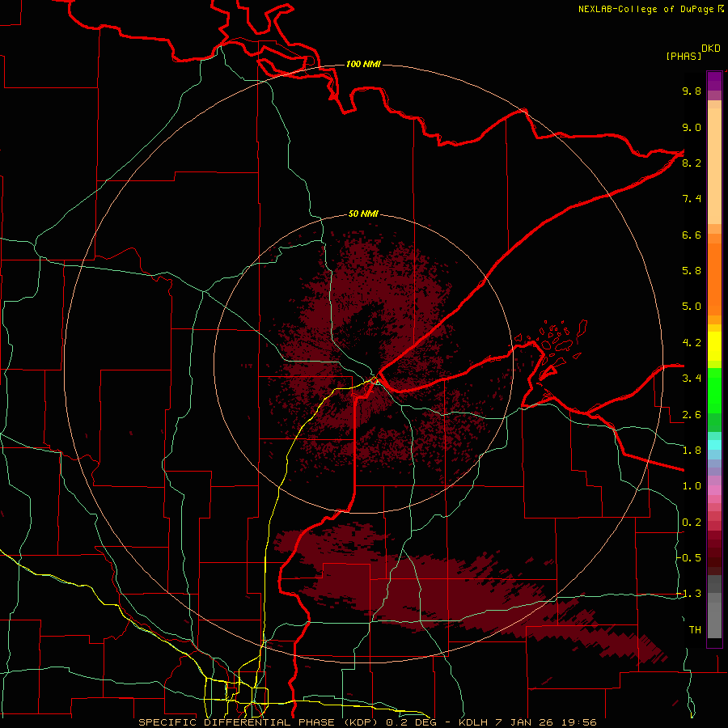Pick the pink band of the color bar
Viewport: 728px width, 728px height.
click(x=714, y=490)
